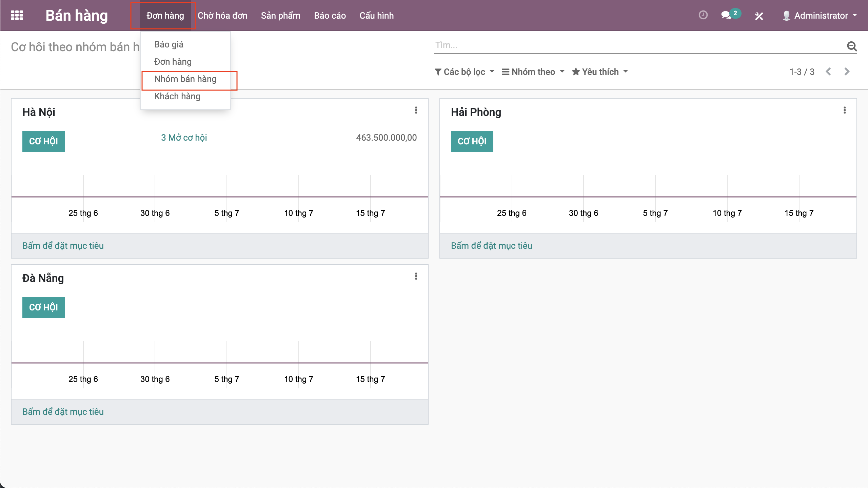Open Hải Phòng card three-dot menu

845,110
